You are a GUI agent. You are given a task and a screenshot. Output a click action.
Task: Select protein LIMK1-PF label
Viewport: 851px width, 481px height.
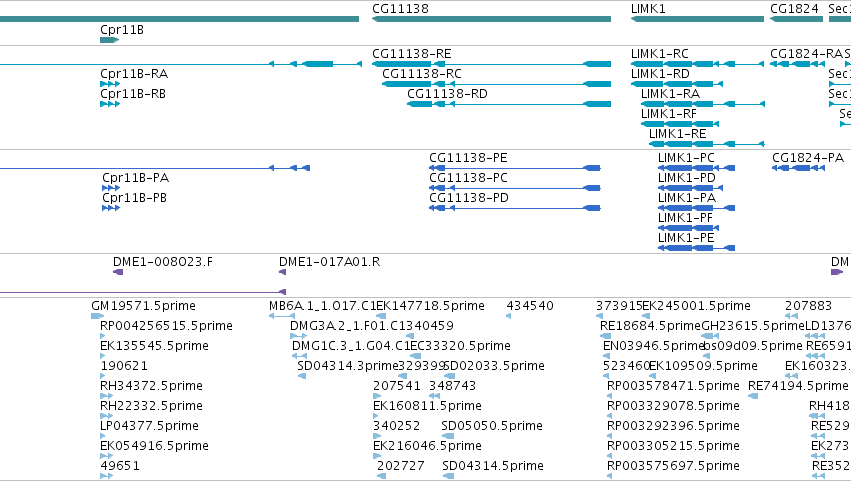685,218
